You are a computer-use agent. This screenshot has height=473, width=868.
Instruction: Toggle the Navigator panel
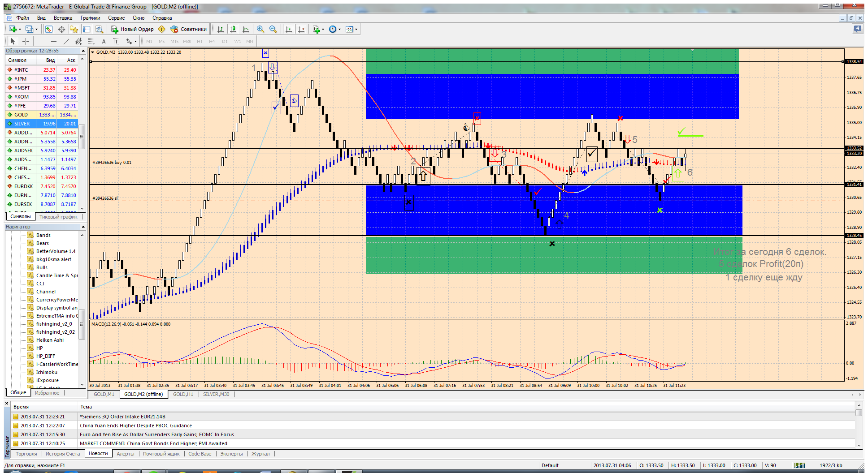[x=74, y=29]
